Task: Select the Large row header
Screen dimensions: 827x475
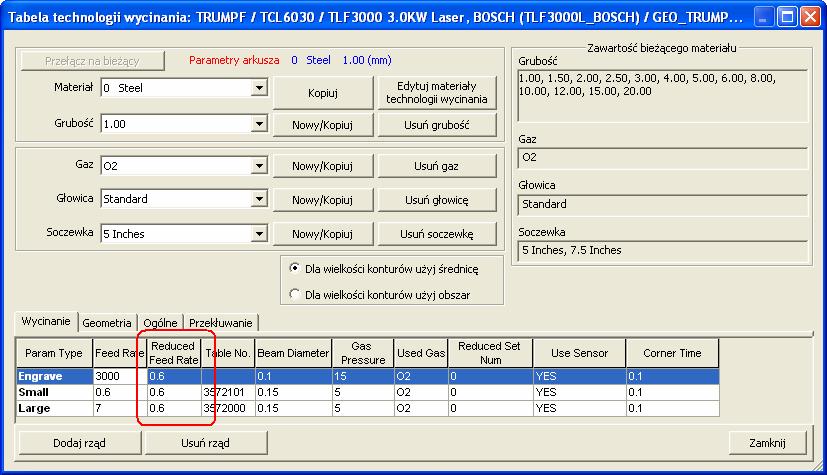Action: point(54,408)
